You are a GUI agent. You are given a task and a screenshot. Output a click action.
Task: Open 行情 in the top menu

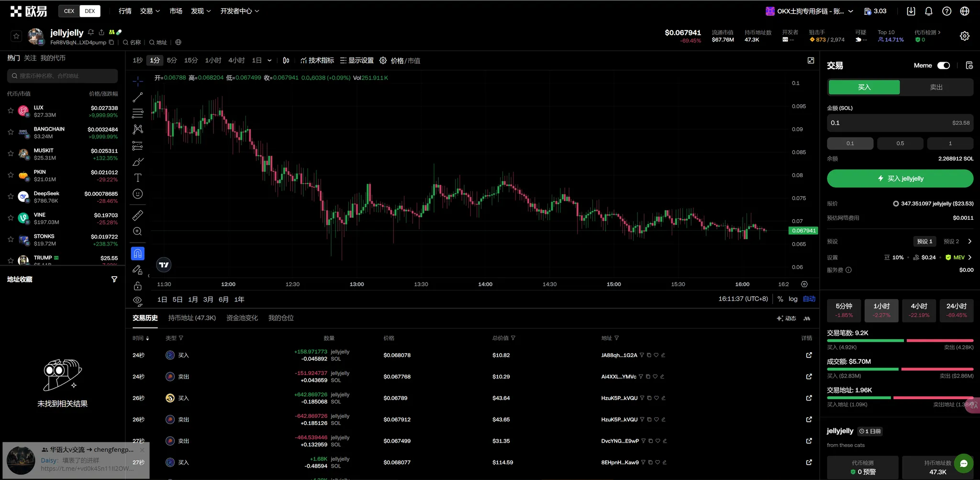125,11
